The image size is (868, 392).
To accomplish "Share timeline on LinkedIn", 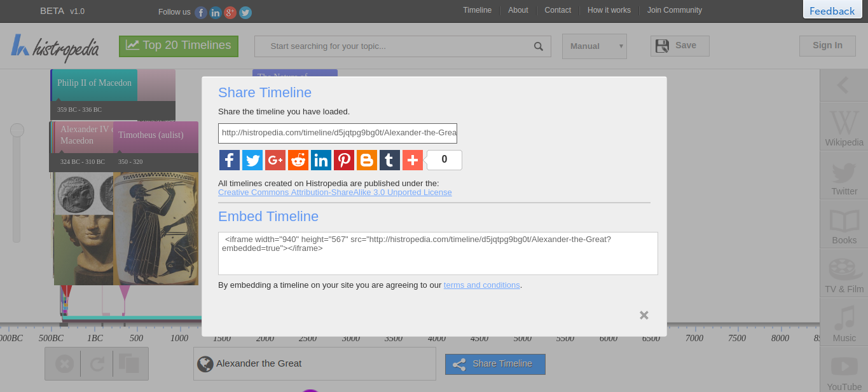I will pos(321,160).
